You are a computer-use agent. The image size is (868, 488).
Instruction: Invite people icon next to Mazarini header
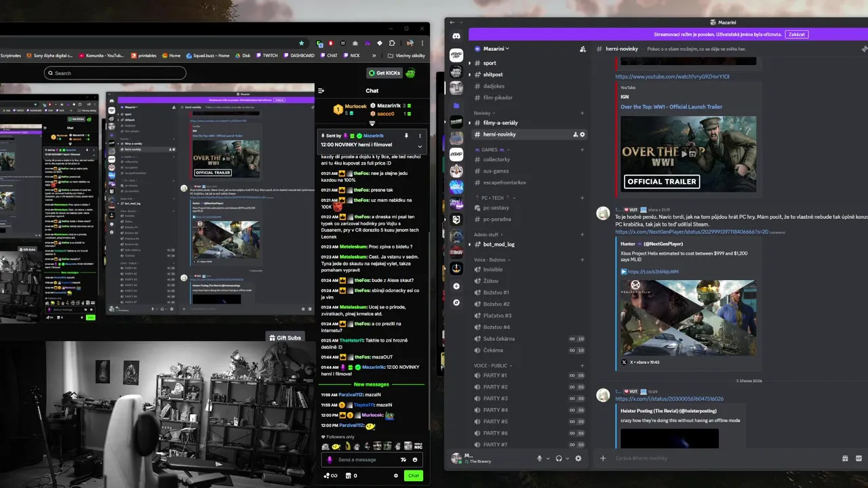coord(583,49)
